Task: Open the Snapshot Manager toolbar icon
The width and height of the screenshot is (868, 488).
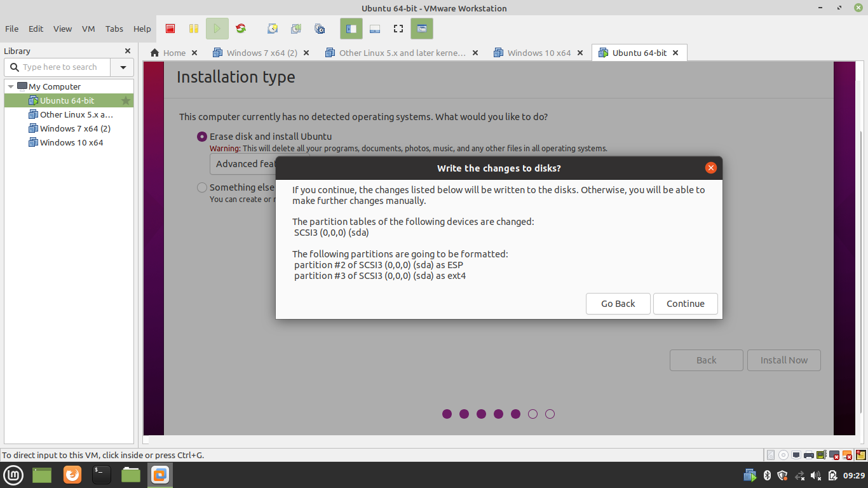Action: [x=320, y=29]
